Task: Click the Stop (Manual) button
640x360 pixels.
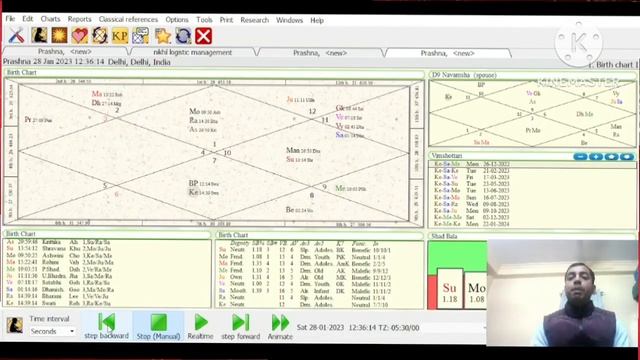Action: (x=158, y=327)
